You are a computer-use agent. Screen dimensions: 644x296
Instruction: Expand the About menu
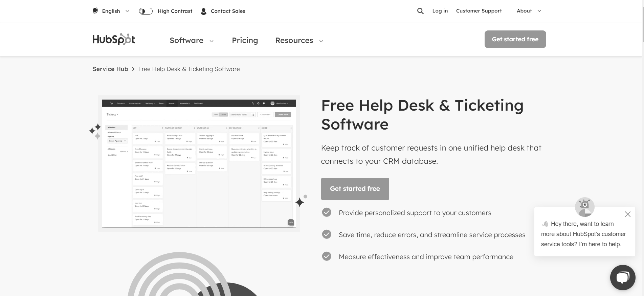click(x=529, y=11)
